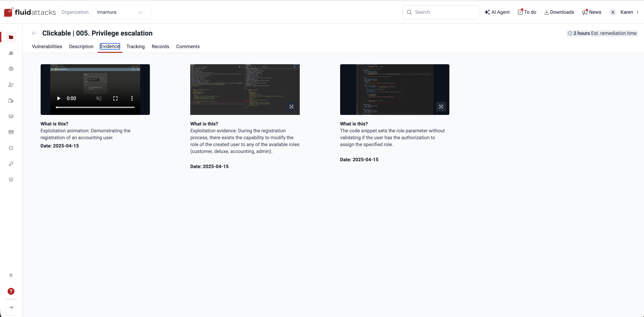
Task: Open the analytics bar chart panel
Action: [11, 53]
